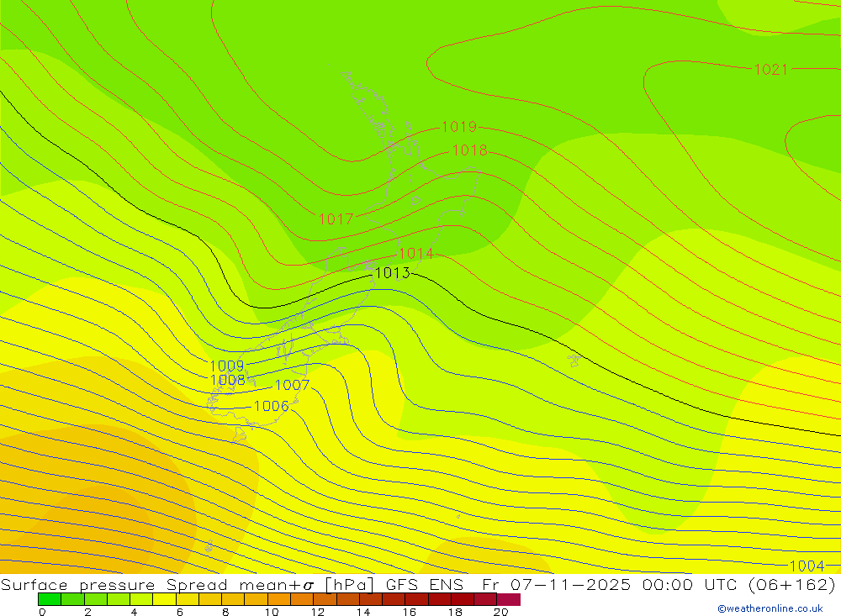Click the 1018 contour label

pyautogui.click(x=470, y=150)
